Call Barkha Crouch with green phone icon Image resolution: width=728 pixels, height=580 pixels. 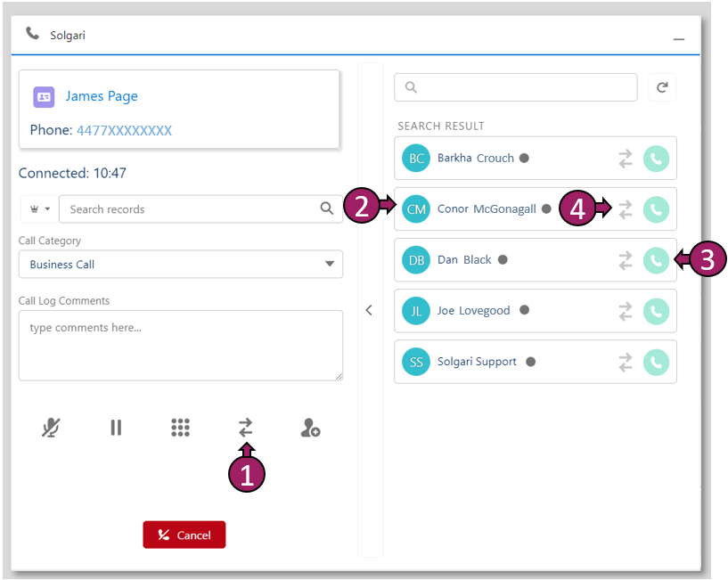point(656,159)
